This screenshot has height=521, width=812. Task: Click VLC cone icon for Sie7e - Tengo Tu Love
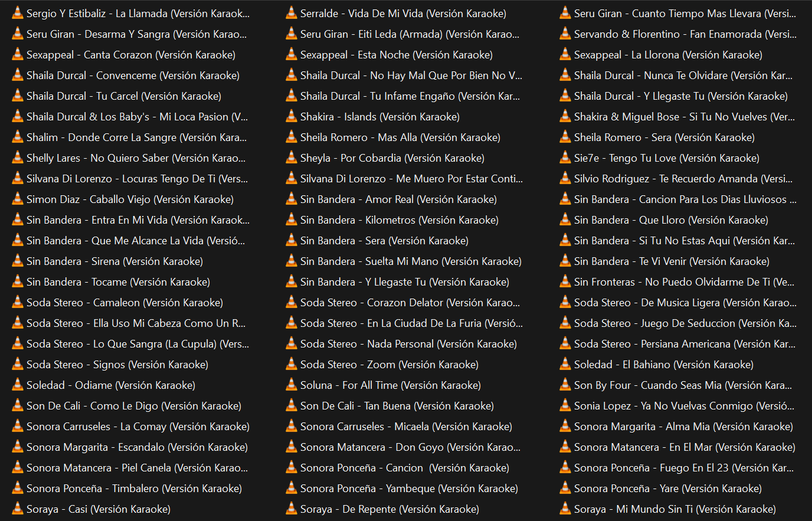[565, 158]
